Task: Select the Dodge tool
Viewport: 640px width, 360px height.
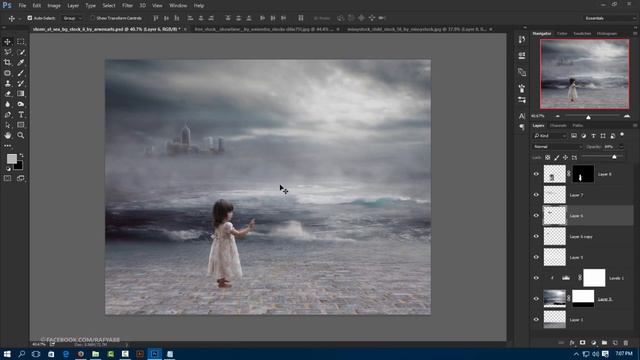Action: (x=21, y=104)
